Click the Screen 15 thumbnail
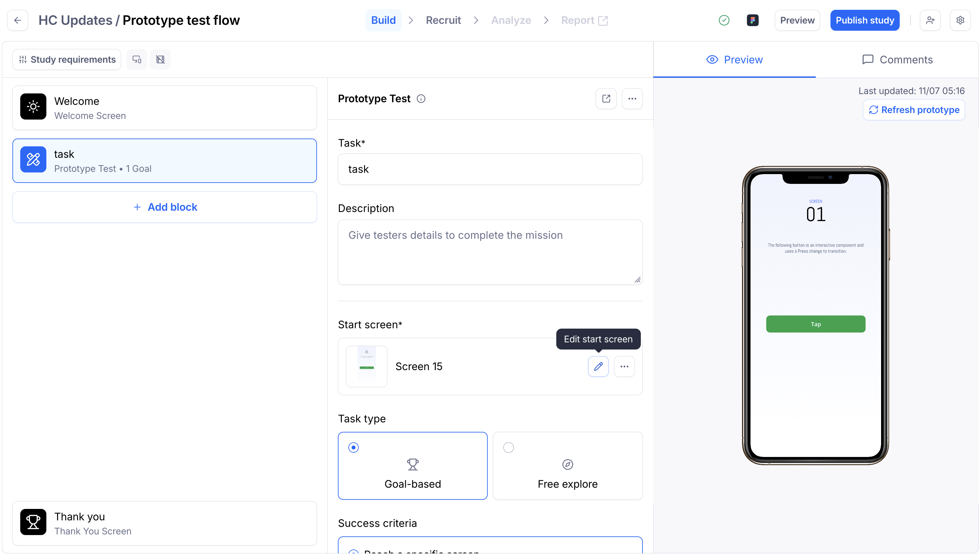 tap(366, 366)
